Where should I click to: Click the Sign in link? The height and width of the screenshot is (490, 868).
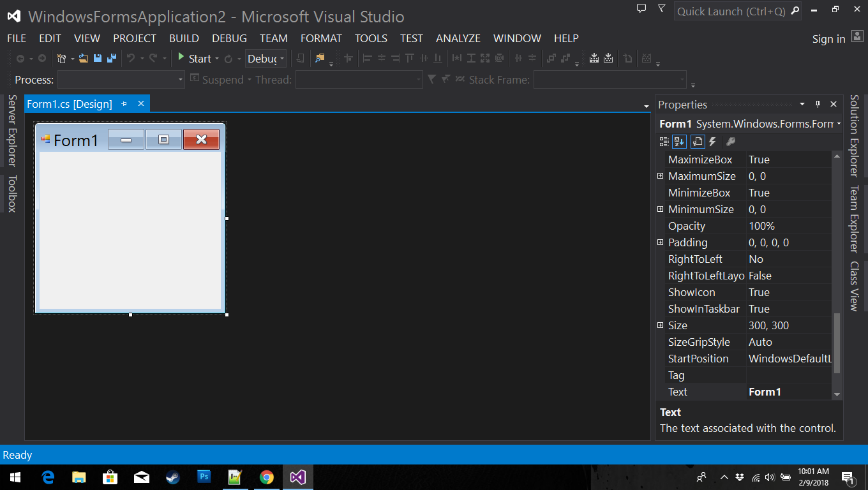828,39
